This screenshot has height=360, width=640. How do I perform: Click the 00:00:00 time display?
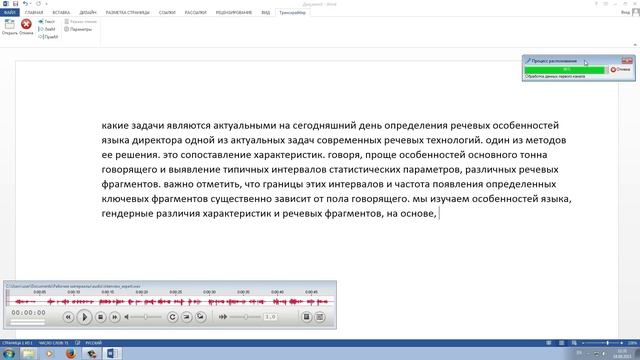tap(29, 313)
